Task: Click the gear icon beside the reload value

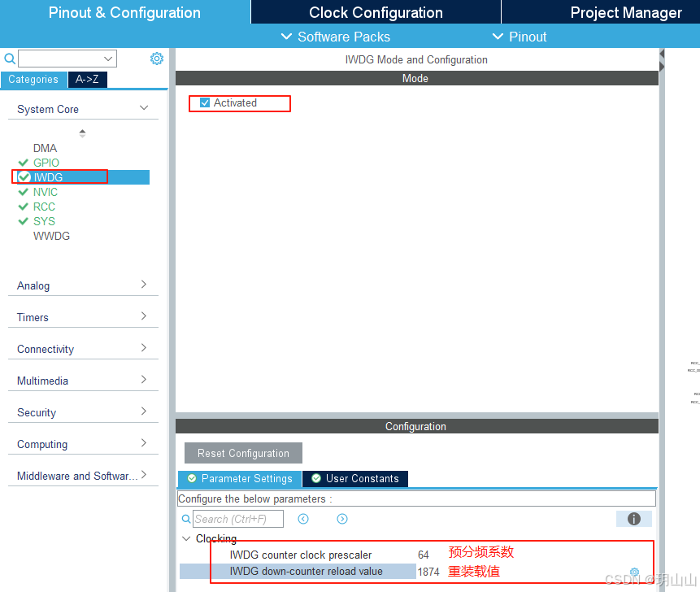Action: click(634, 572)
